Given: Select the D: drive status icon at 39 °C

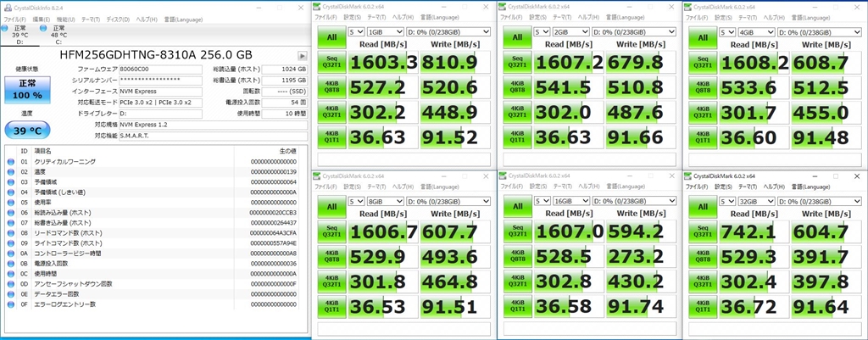Looking at the screenshot, I should pyautogui.click(x=5, y=28).
